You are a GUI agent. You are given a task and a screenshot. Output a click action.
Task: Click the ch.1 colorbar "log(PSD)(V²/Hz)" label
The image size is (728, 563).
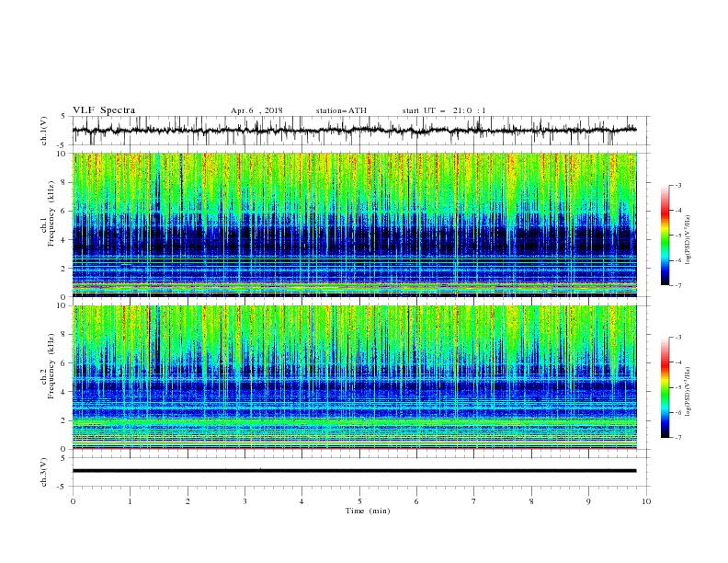[x=688, y=240]
